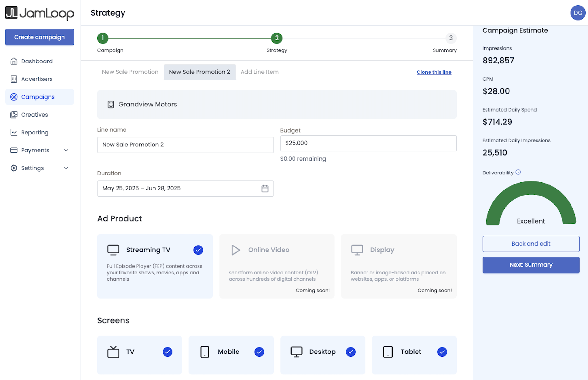Click the Next: Summary button
Screen dimensions: 588x380
[x=531, y=265]
